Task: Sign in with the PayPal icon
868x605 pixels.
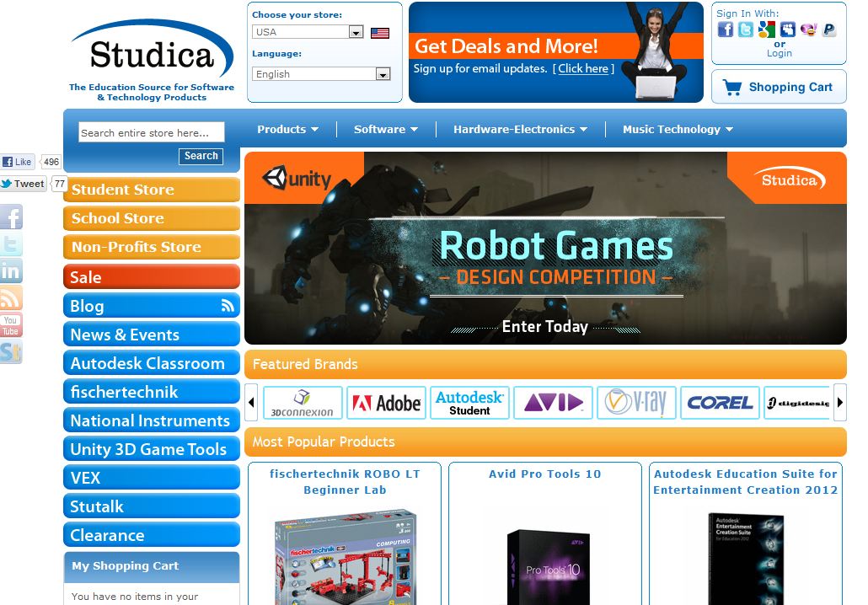Action: [x=829, y=29]
